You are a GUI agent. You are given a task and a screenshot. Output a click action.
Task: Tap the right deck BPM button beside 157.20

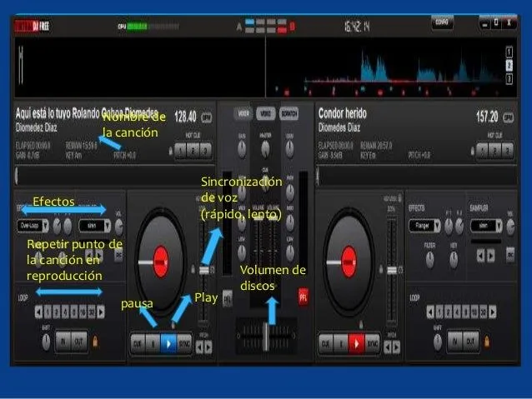[x=508, y=117]
